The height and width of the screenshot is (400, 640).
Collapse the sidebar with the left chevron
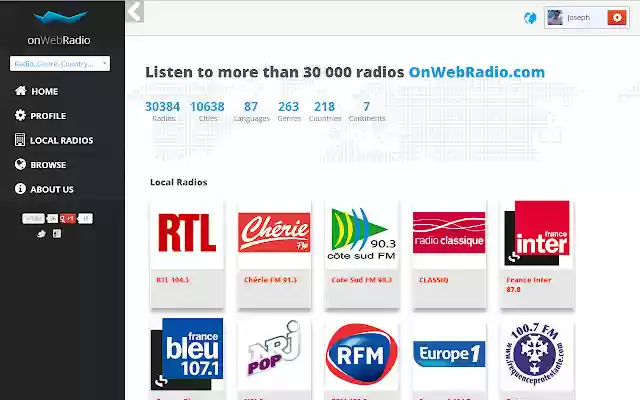(135, 11)
